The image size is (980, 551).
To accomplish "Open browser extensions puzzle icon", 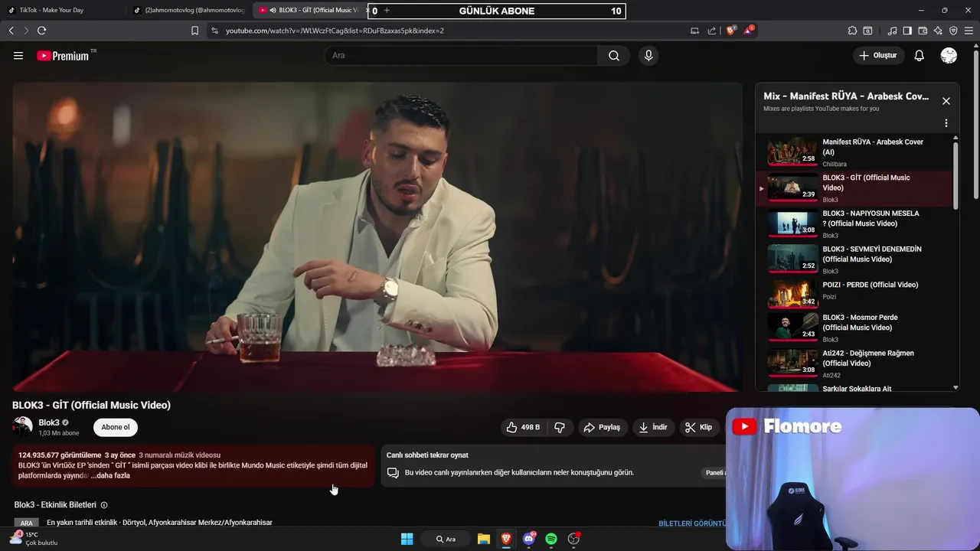I will tap(852, 31).
